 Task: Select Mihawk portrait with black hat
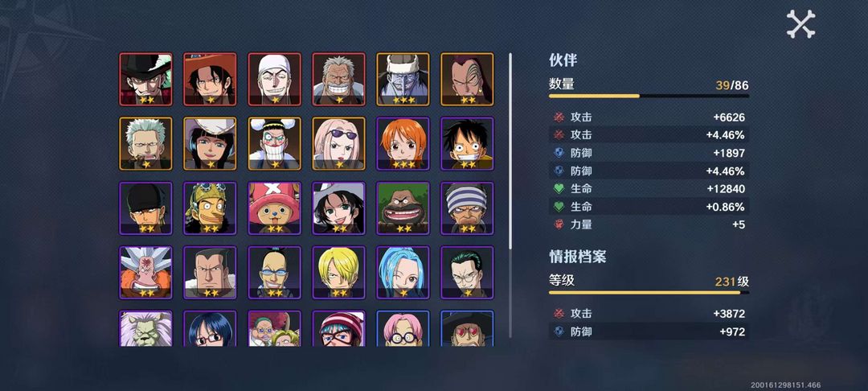[x=145, y=79]
